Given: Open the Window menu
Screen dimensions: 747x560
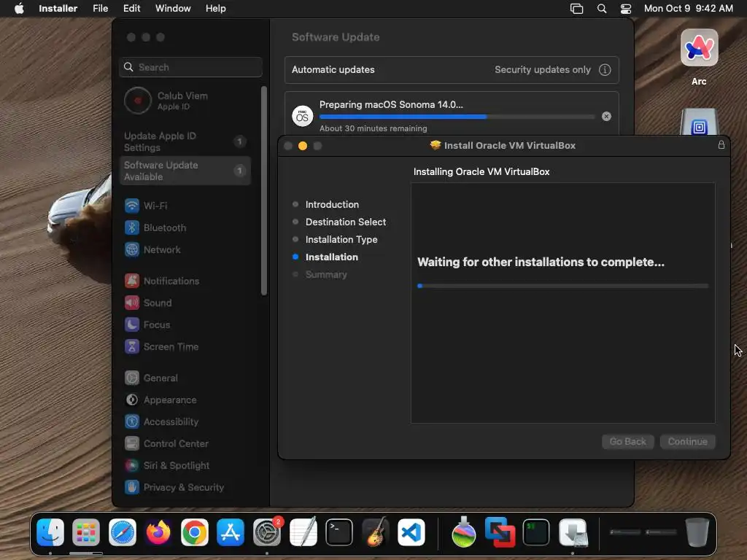Looking at the screenshot, I should click(x=173, y=9).
